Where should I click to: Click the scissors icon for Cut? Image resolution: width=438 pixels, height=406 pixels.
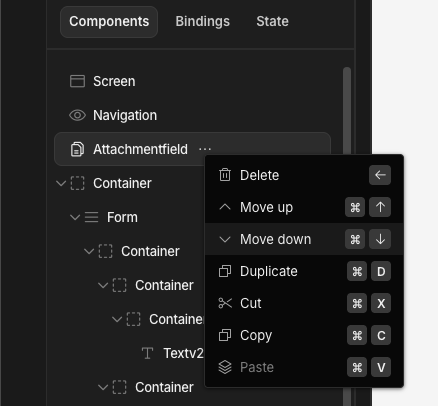click(x=225, y=303)
